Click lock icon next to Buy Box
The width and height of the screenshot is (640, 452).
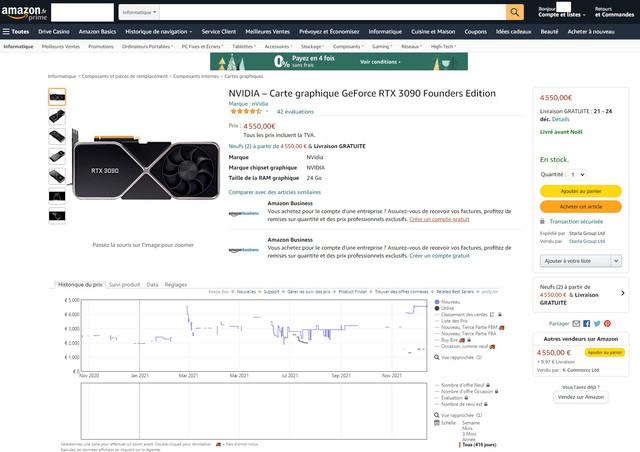point(469,340)
